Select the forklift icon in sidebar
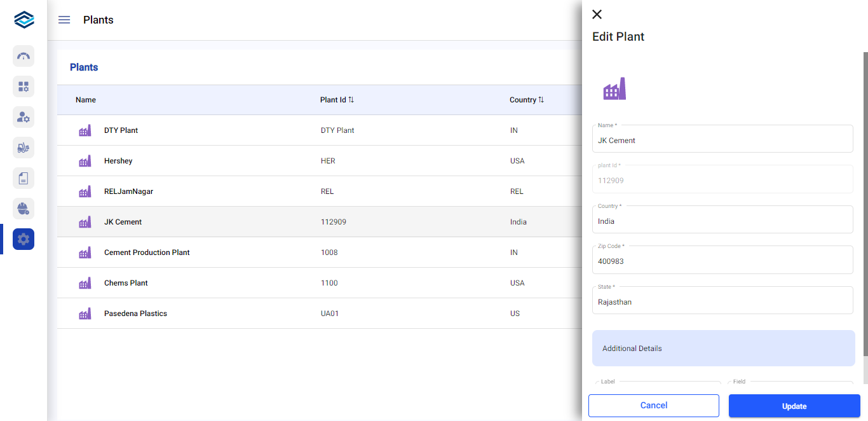The image size is (868, 421). [x=24, y=148]
